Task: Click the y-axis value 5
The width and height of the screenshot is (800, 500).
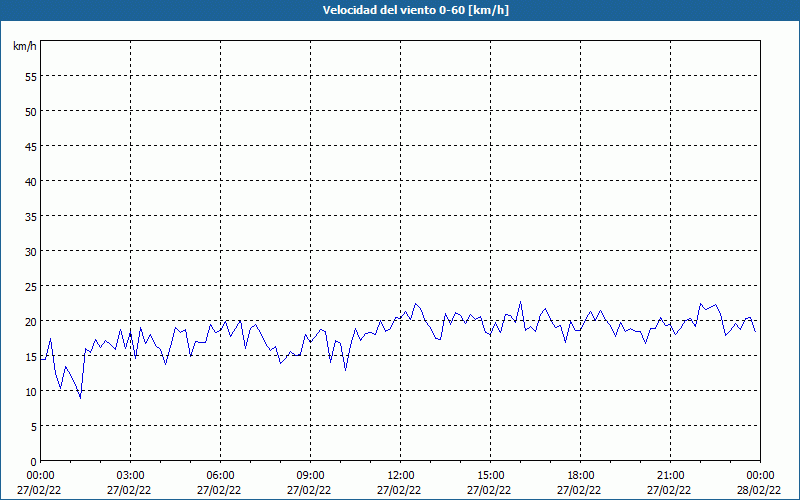Action: point(34,427)
